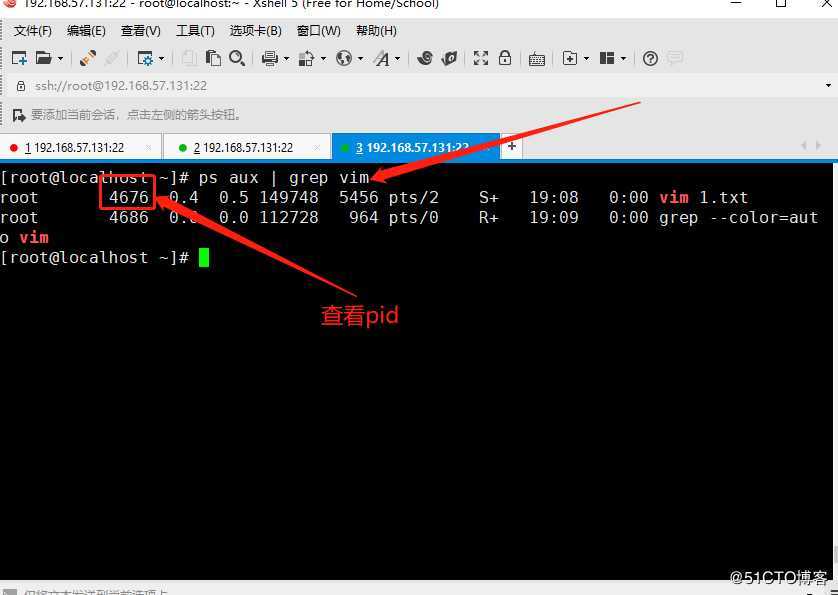Launch Xmanager via the leaf icon

[449, 58]
